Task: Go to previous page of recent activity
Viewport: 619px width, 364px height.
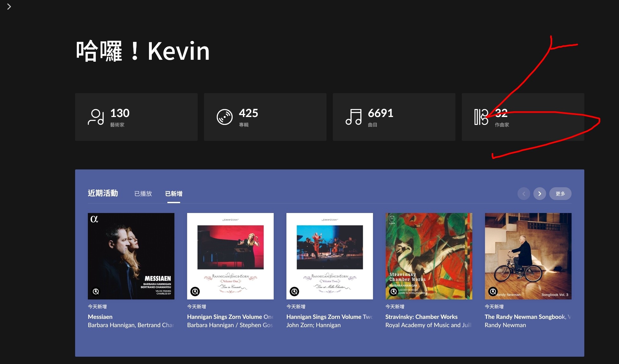Action: point(524,194)
